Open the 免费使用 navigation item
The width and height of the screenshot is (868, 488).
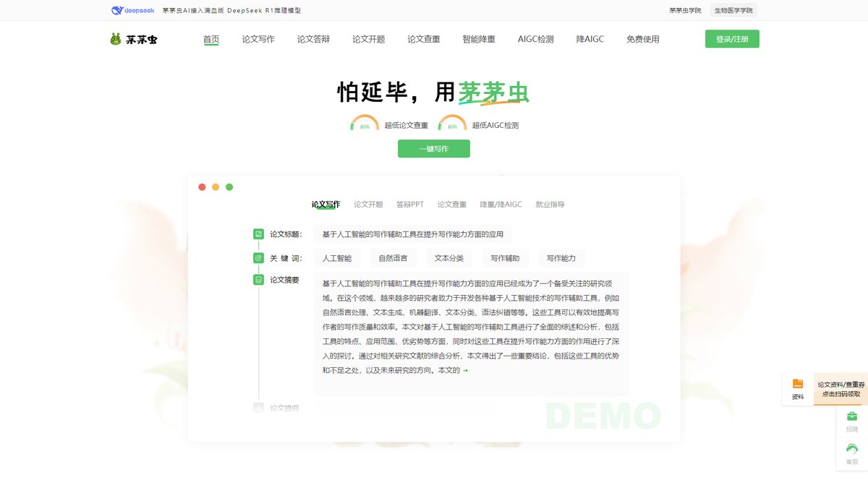click(643, 39)
